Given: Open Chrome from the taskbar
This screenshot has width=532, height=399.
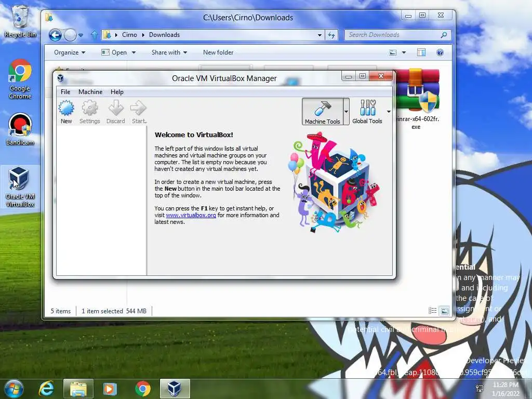Looking at the screenshot, I should (x=143, y=389).
